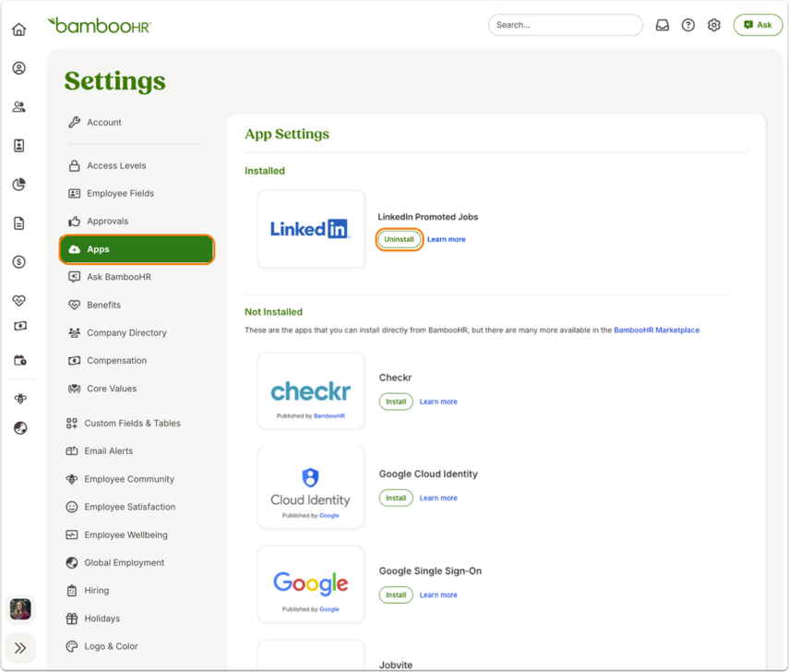Install the Checkr app
Image resolution: width=789 pixels, height=672 pixels.
pyautogui.click(x=396, y=402)
